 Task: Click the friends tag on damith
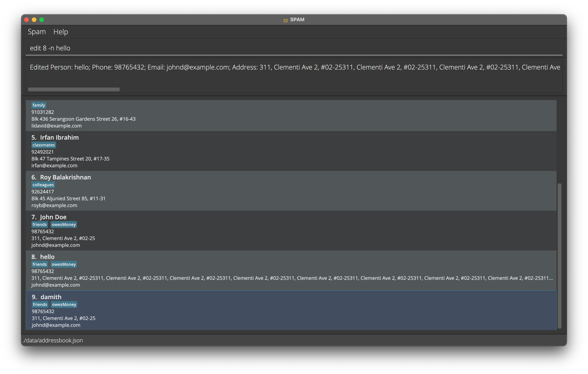coord(40,305)
